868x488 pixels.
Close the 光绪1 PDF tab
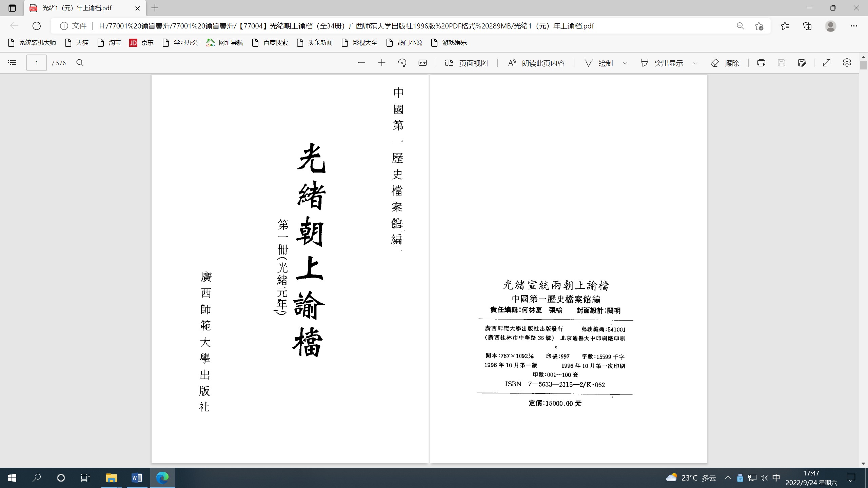138,8
